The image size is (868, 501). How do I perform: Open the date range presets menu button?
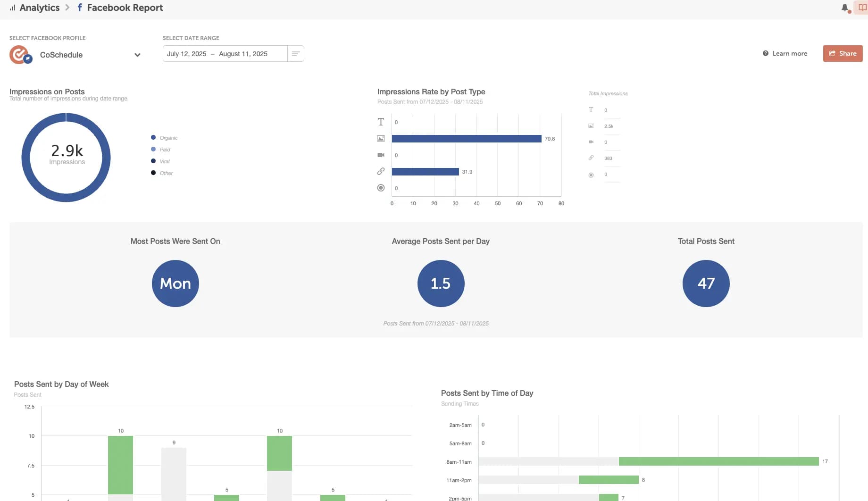tap(296, 54)
